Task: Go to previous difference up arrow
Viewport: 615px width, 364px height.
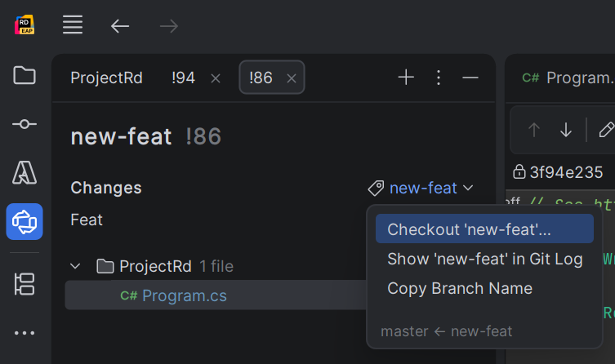Action: tap(534, 130)
